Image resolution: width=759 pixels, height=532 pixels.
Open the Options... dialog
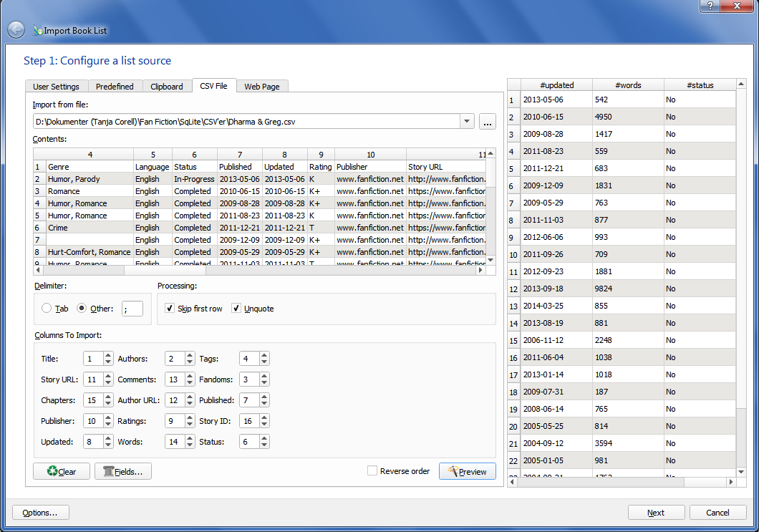point(40,512)
